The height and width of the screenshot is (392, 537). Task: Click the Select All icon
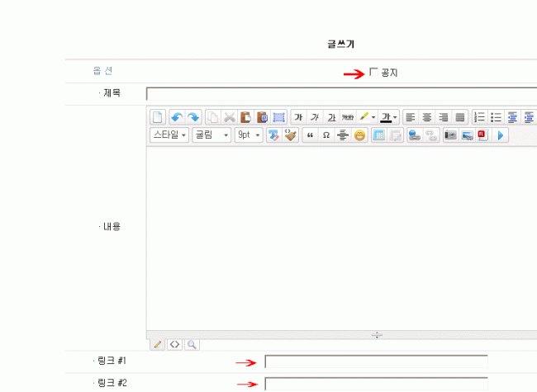[x=278, y=117]
